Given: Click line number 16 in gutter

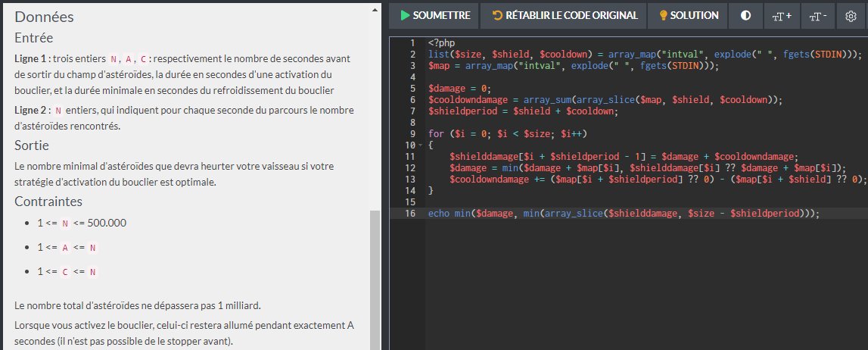Looking at the screenshot, I should (410, 214).
